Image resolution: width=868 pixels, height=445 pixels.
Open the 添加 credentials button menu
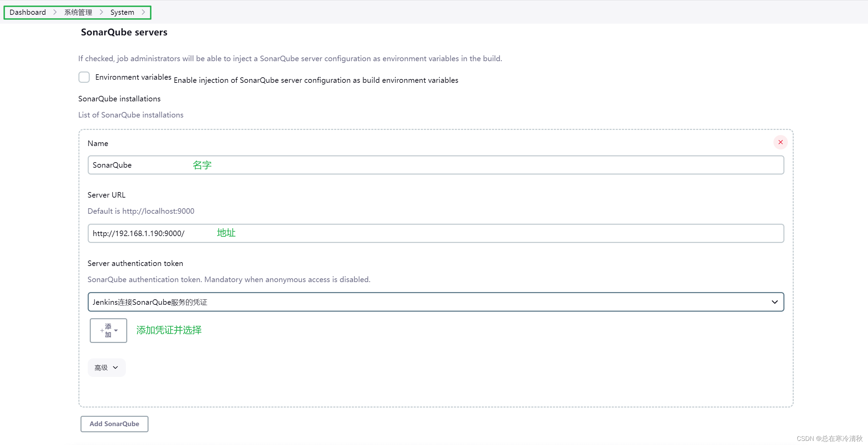(x=108, y=331)
